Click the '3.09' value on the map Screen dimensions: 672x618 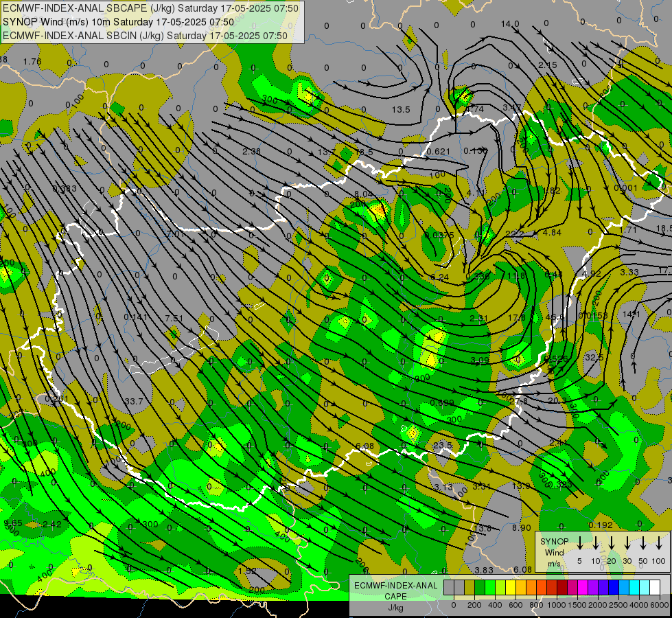click(x=480, y=360)
